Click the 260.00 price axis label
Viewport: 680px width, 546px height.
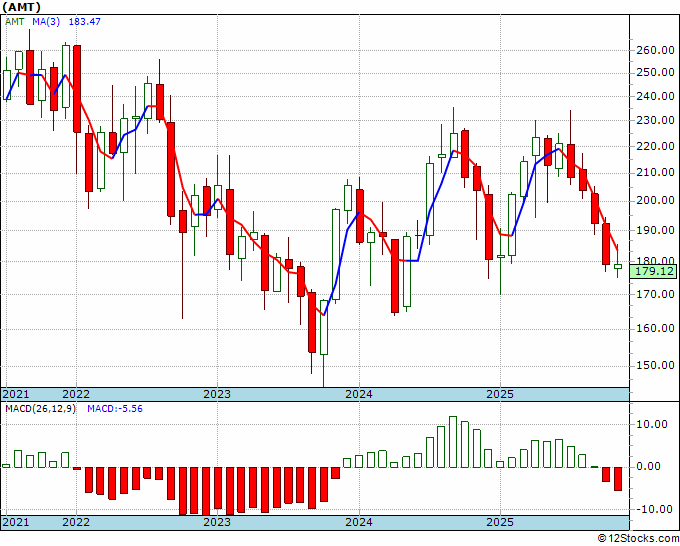655,50
